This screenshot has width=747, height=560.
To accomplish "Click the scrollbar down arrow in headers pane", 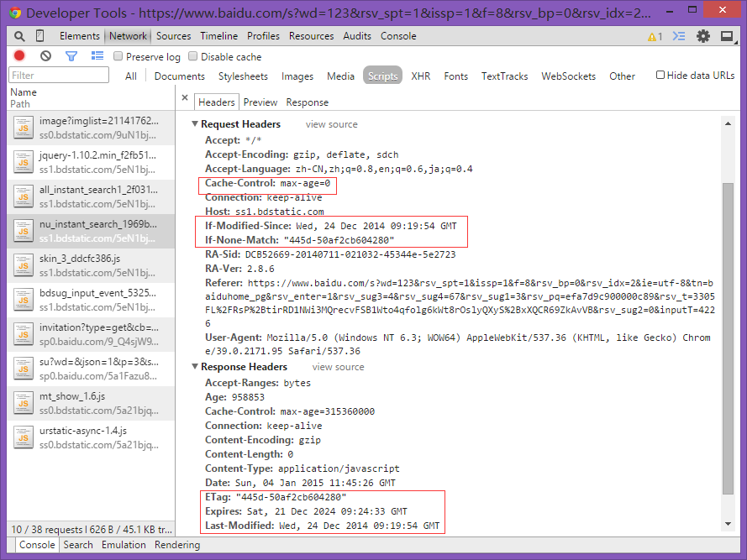I will pyautogui.click(x=728, y=524).
